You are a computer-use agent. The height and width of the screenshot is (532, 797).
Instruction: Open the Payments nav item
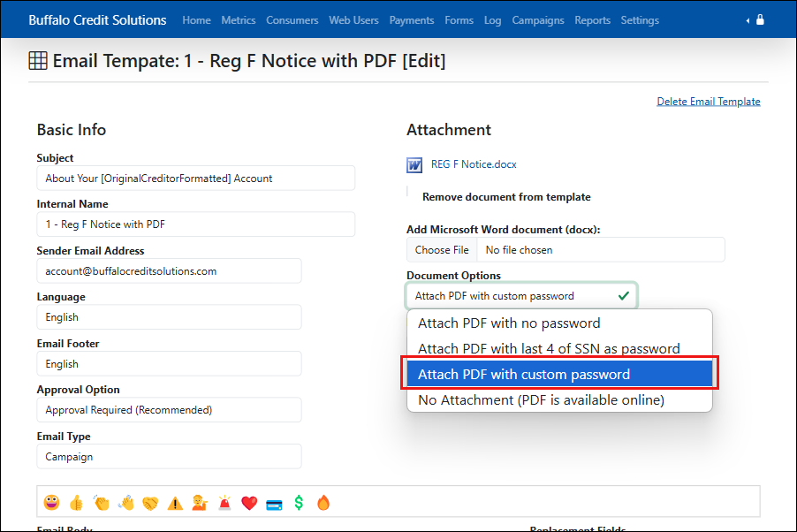tap(412, 20)
